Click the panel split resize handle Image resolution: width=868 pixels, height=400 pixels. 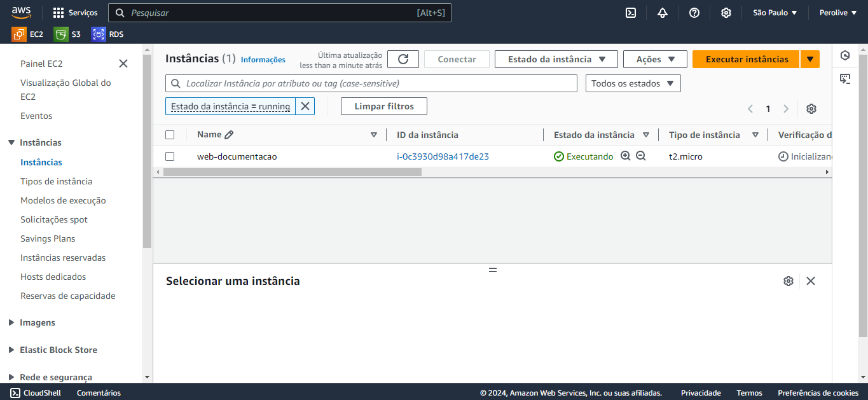(492, 270)
